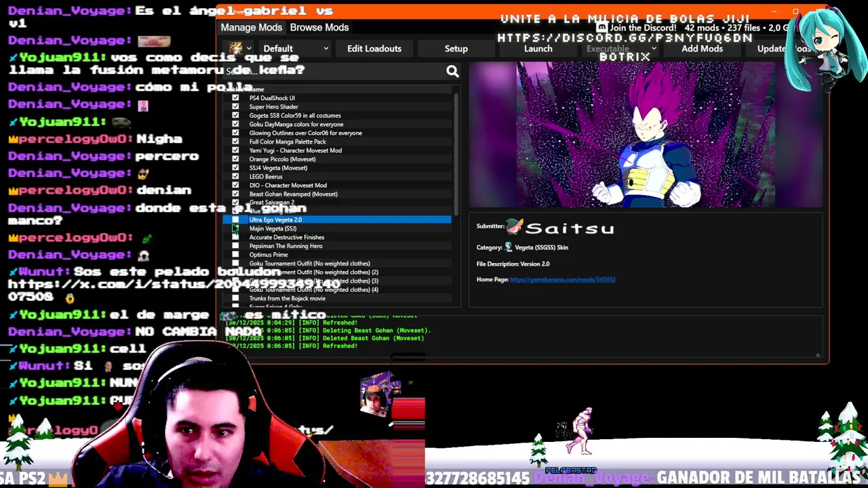Viewport: 868px width, 488px height.
Task: Click the Name column header
Action: [x=256, y=89]
